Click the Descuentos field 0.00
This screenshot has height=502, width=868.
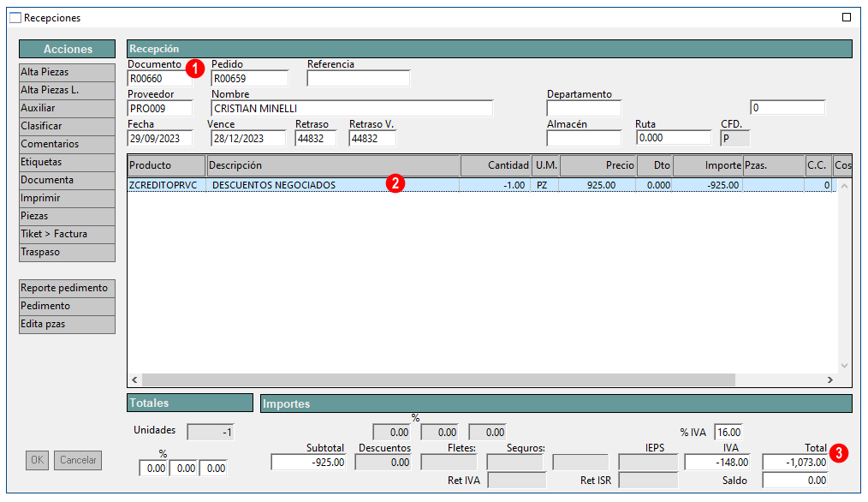[383, 462]
